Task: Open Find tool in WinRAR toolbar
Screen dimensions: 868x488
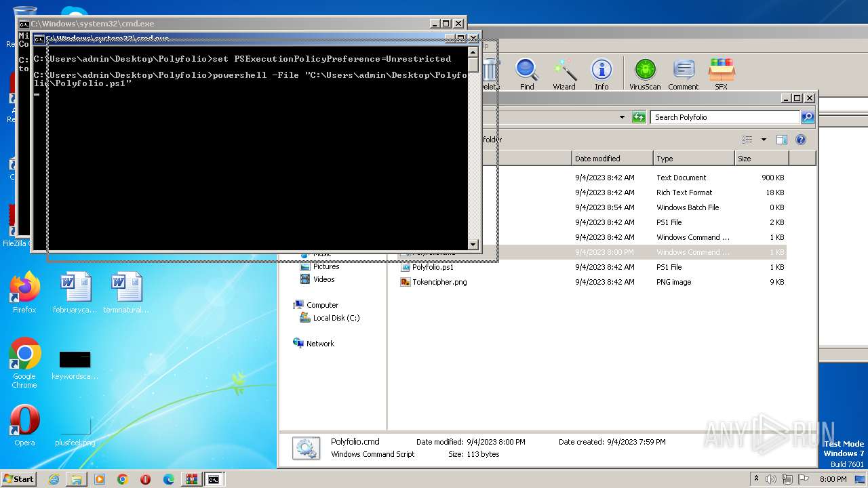Action: 527,74
